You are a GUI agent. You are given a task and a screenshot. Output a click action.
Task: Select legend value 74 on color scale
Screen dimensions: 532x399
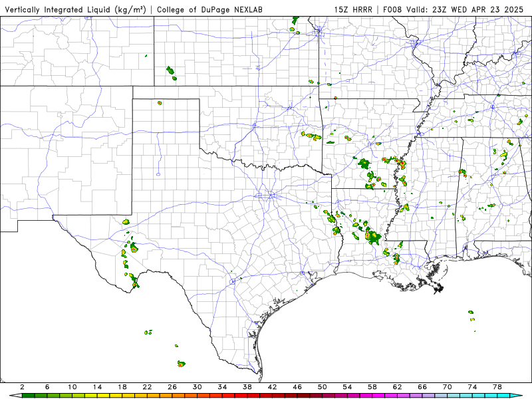(x=472, y=387)
